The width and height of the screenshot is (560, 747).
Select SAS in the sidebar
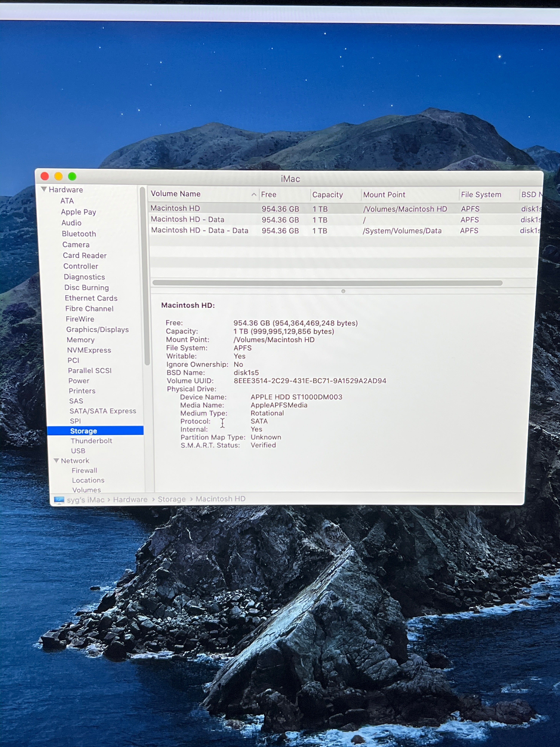(x=76, y=401)
